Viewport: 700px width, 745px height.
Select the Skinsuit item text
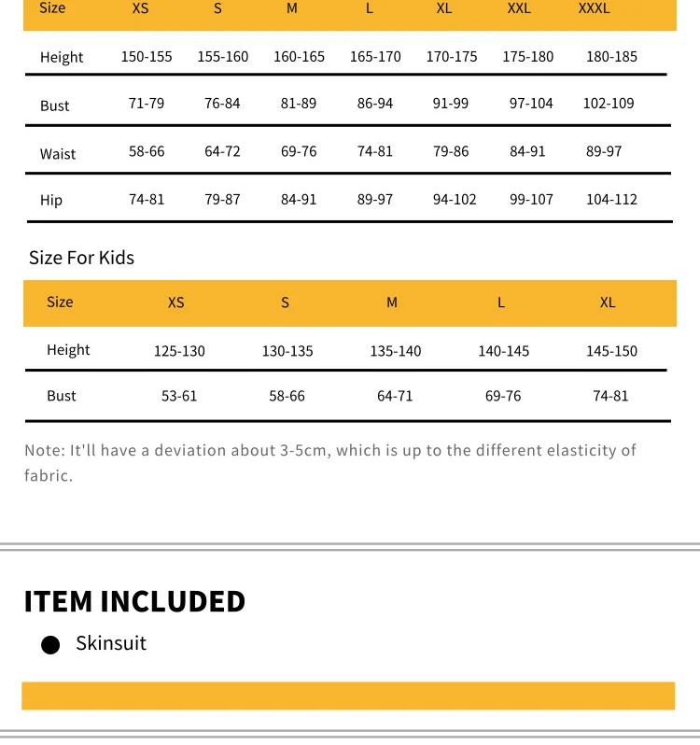(111, 643)
